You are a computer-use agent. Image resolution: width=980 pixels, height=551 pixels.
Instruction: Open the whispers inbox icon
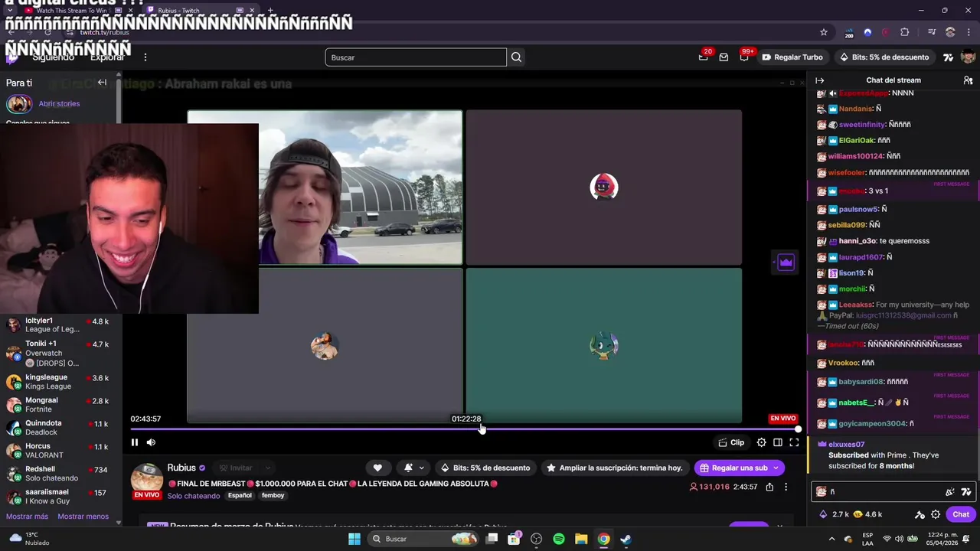pos(724,57)
